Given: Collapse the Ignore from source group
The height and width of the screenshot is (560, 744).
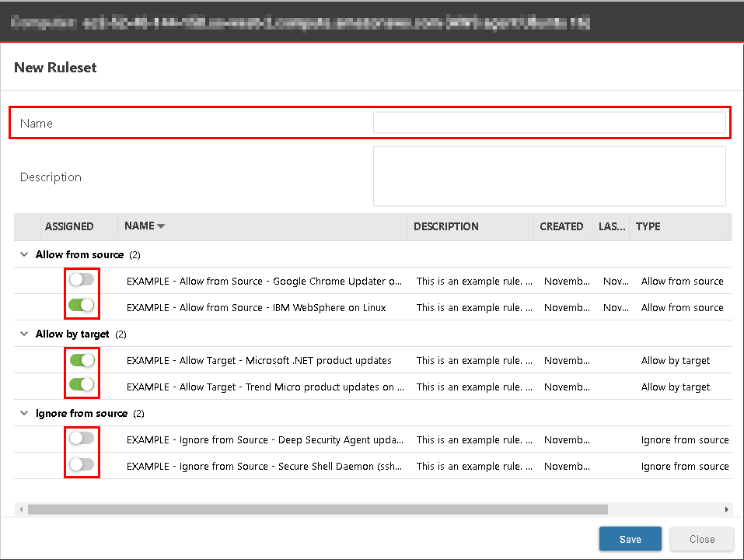Looking at the screenshot, I should (x=24, y=413).
